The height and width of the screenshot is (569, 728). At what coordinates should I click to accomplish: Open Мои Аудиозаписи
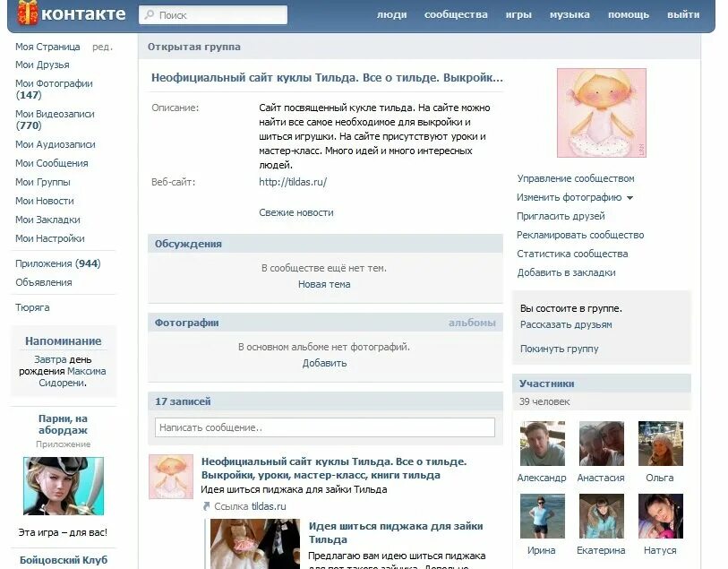click(56, 144)
